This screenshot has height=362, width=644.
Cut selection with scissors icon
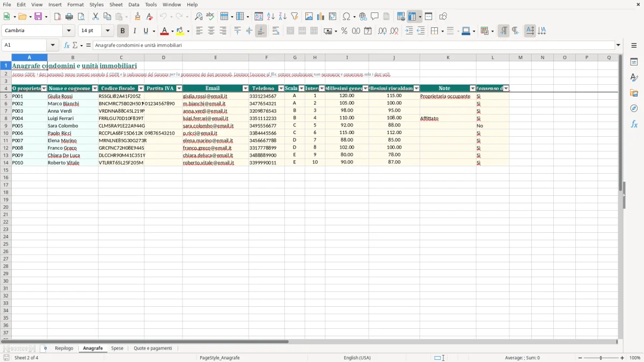click(96, 17)
